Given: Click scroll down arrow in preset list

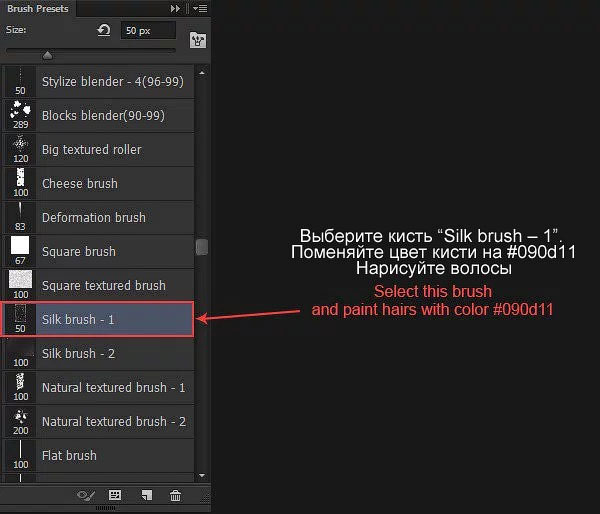Looking at the screenshot, I should click(202, 476).
